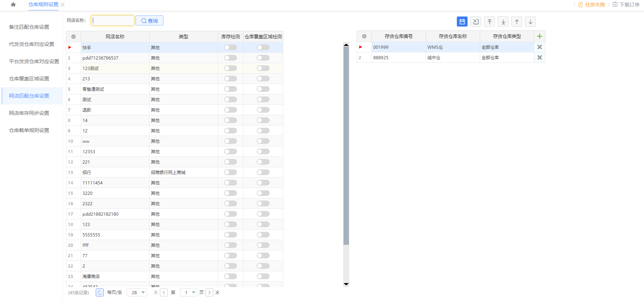Jump to the last page
This screenshot has width=644, height=305.
pos(217,292)
